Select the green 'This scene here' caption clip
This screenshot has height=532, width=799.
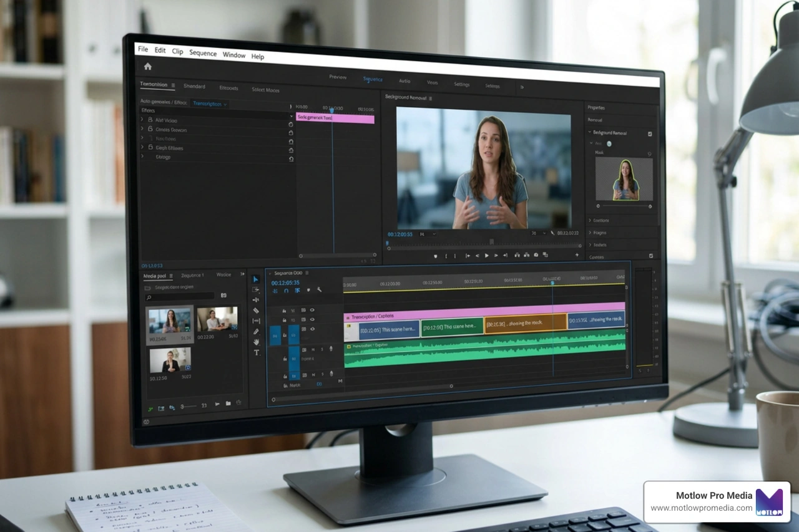pyautogui.click(x=452, y=326)
